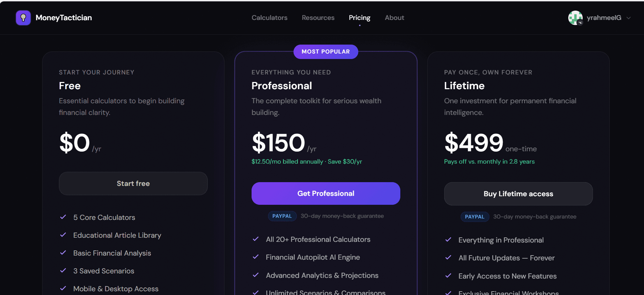Screen dimensions: 644x295
Task: Click checkmark beside All Future Updates
Action: pyautogui.click(x=448, y=258)
